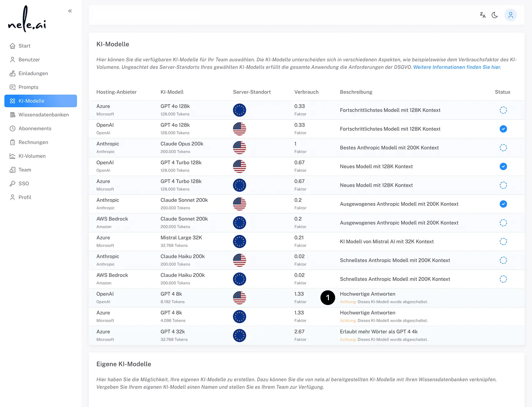Open SSO page label
The image size is (532, 407).
point(23,184)
